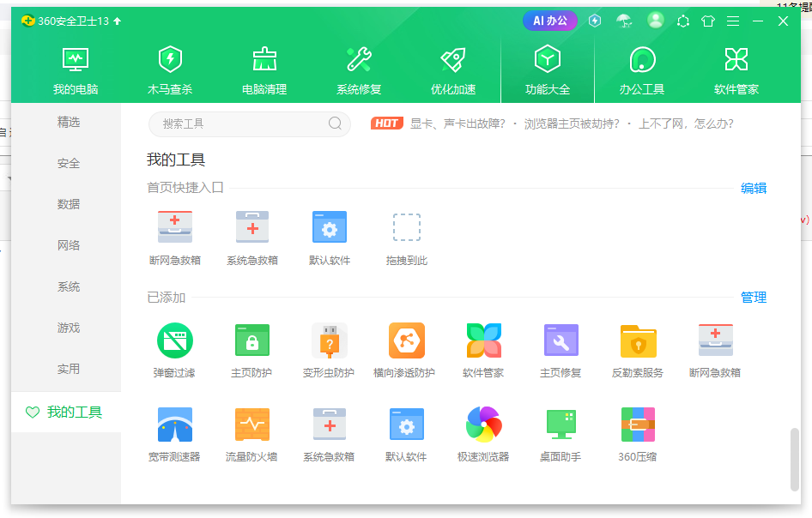Click 管理 link for 已添加
This screenshot has height=518, width=812.
coord(754,298)
